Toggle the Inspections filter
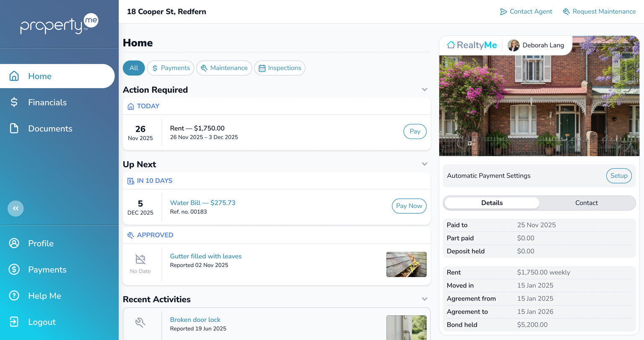 tap(279, 68)
